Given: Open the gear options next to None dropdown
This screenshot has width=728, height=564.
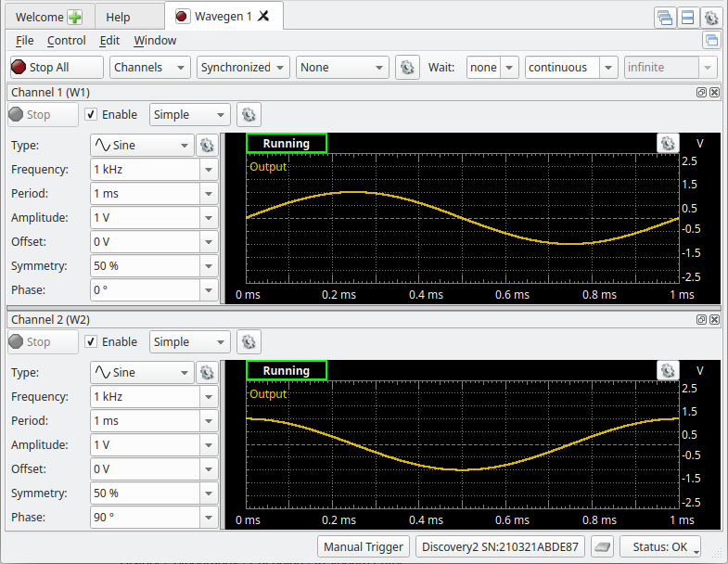Looking at the screenshot, I should 407,68.
